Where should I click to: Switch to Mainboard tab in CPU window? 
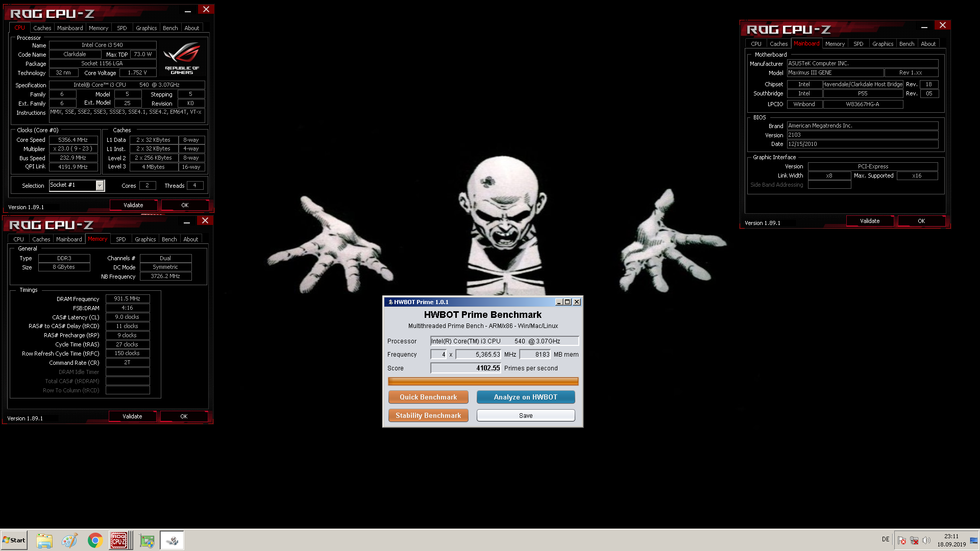(70, 28)
